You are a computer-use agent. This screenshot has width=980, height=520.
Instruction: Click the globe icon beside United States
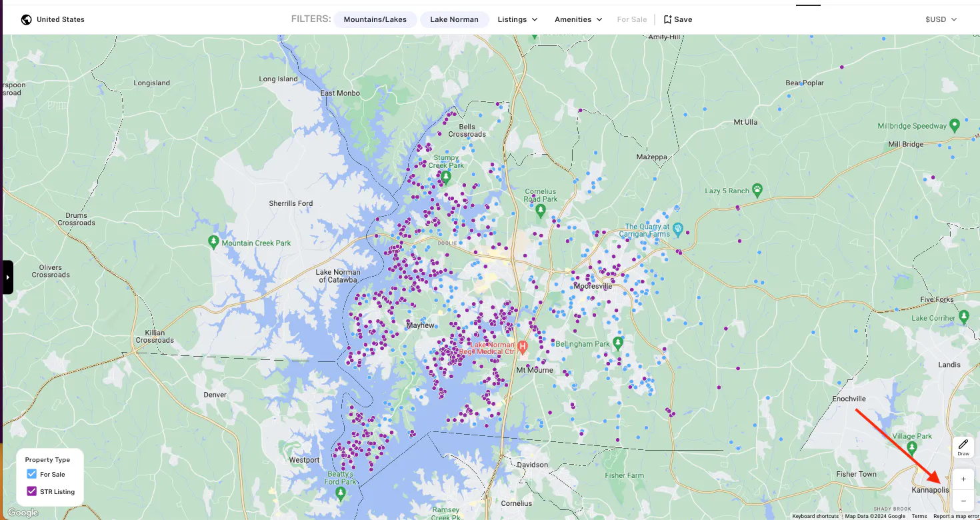pos(27,19)
